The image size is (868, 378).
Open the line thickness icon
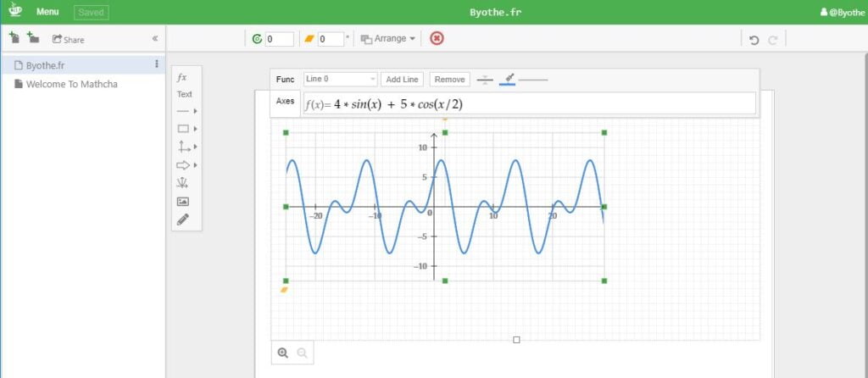click(485, 80)
